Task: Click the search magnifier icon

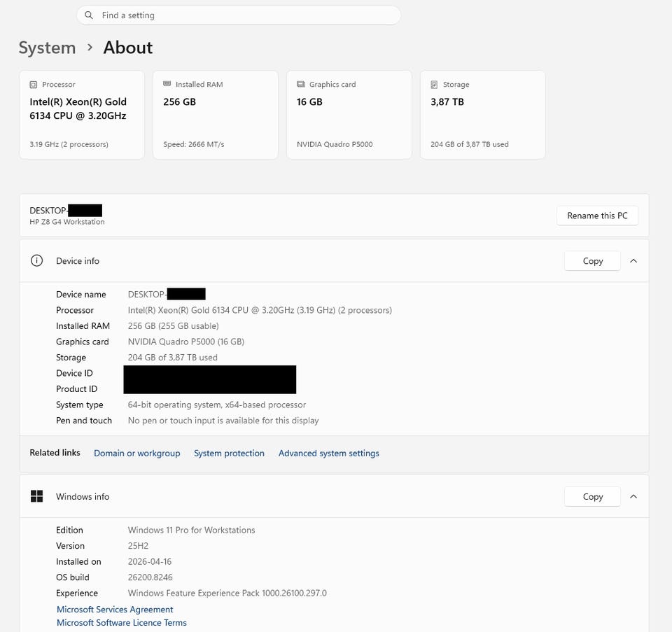Action: tap(89, 15)
